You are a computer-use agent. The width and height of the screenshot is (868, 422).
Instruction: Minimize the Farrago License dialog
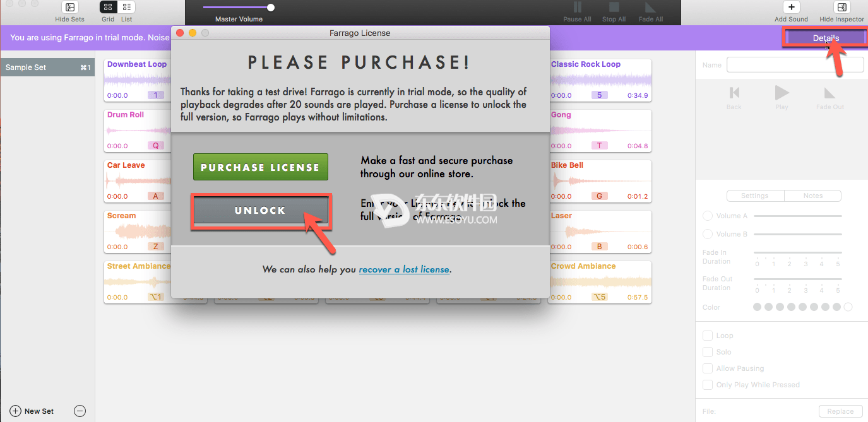point(193,33)
